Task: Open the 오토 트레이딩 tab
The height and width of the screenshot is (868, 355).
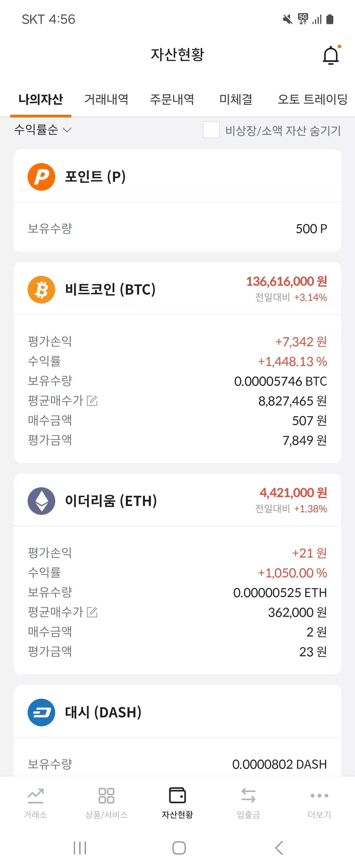Action: tap(313, 99)
